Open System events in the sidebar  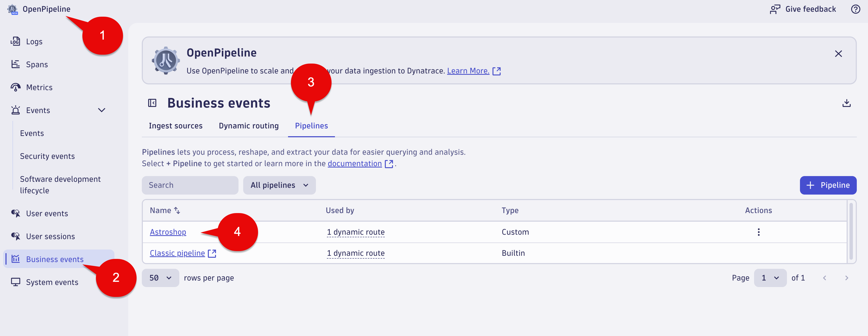point(52,282)
